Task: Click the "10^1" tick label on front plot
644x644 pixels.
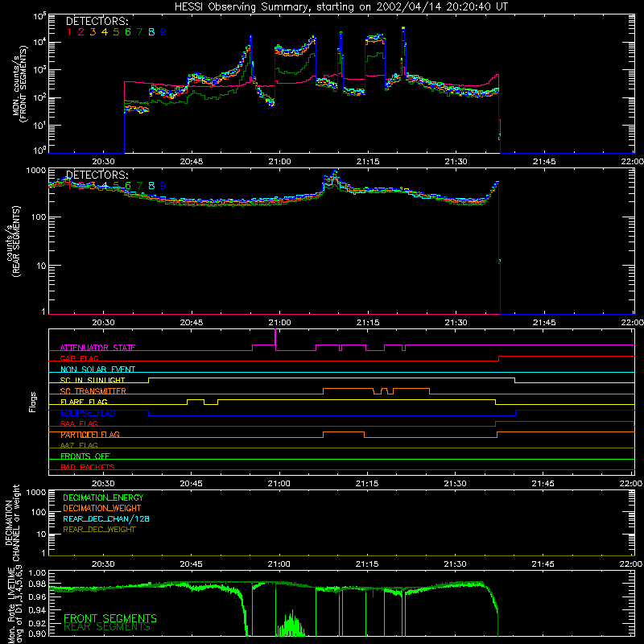Action: pos(39,126)
